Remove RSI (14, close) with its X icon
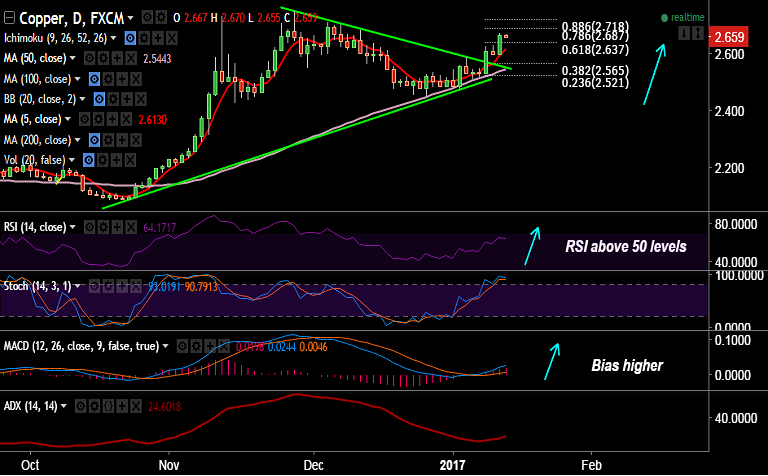 pos(131,227)
